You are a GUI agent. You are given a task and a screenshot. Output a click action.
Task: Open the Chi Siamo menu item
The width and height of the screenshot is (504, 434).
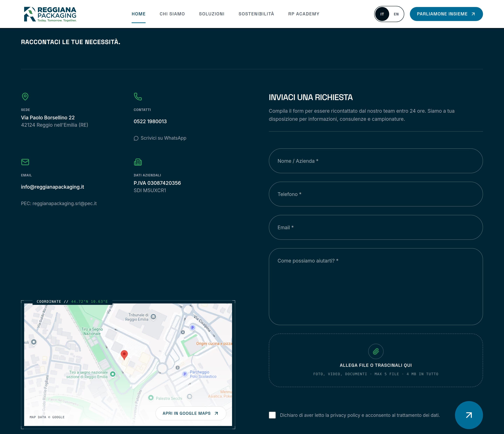(172, 14)
